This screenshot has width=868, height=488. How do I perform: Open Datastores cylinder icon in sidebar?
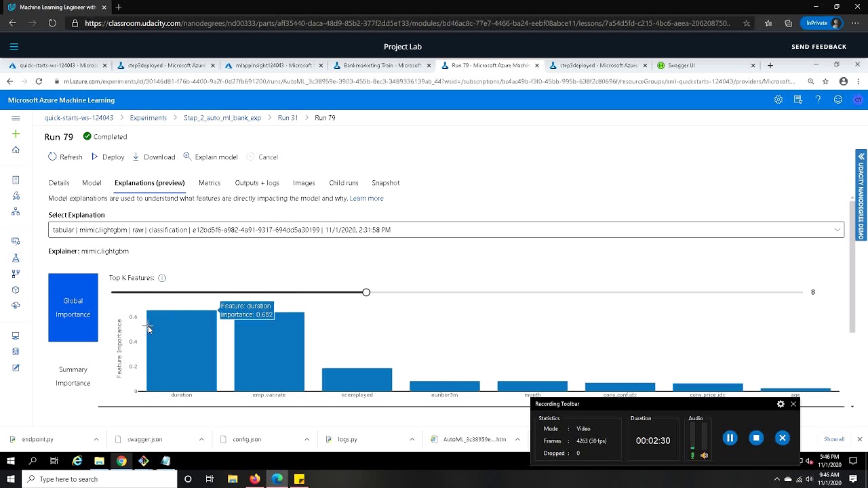16,351
